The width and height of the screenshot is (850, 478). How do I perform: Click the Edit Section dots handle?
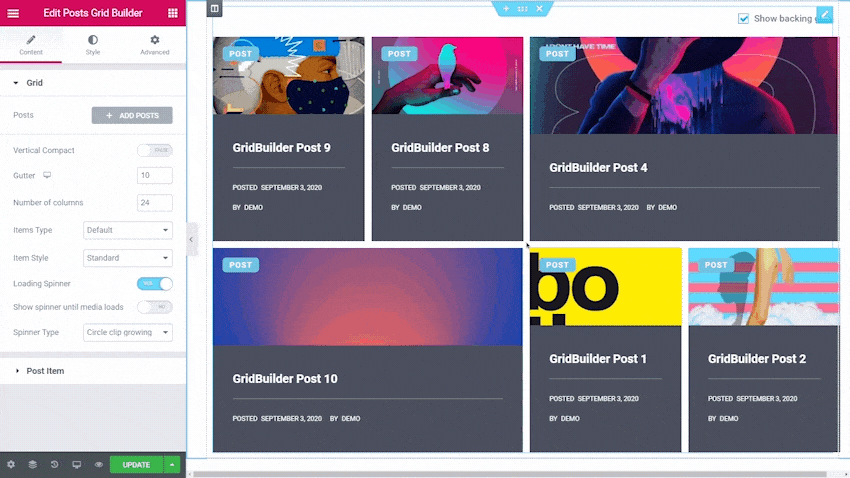(523, 9)
